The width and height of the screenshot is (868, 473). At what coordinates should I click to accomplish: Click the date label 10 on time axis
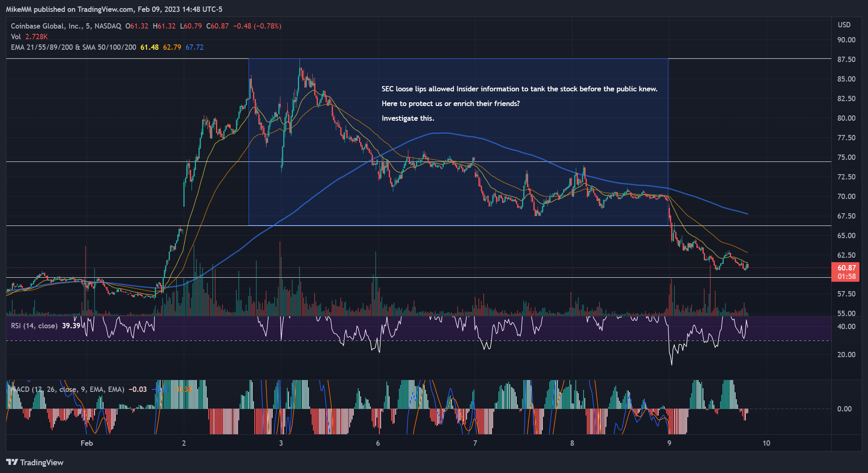(x=766, y=443)
